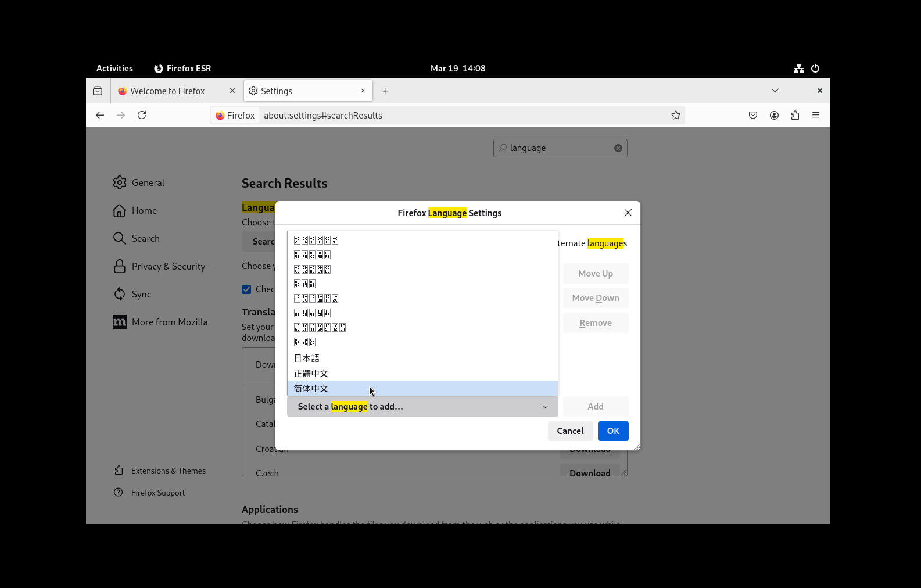Open the Save to Pocket icon
Image resolution: width=921 pixels, height=588 pixels.
[x=753, y=115]
